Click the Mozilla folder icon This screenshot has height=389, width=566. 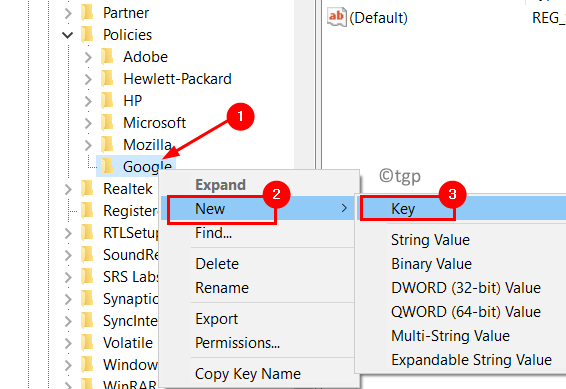107,145
